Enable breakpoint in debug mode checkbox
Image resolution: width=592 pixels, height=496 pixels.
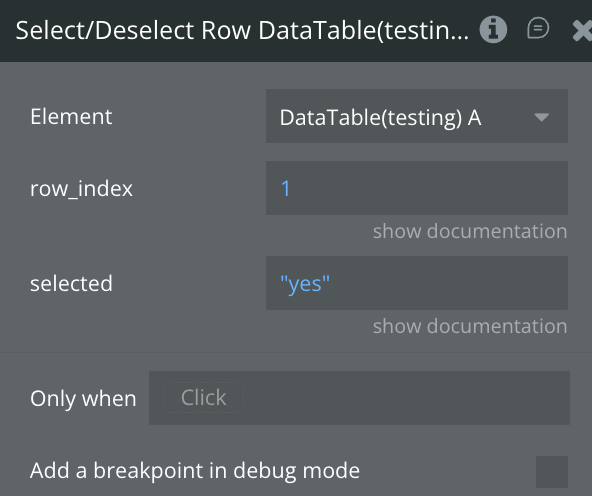(x=552, y=472)
